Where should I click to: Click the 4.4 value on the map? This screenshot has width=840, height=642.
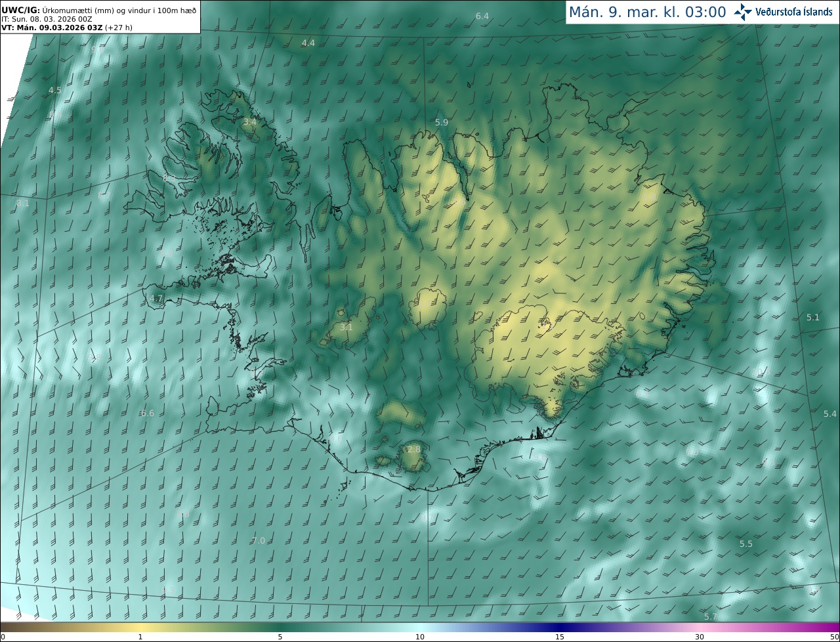point(308,43)
